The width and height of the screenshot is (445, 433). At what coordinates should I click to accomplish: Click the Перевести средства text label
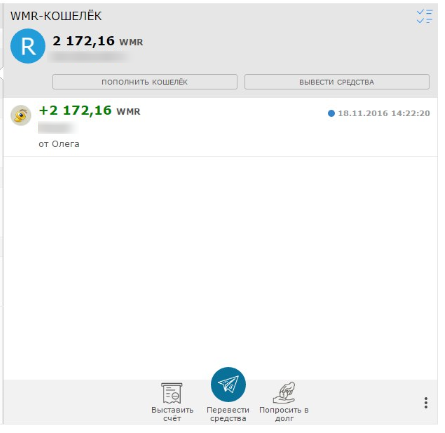pyautogui.click(x=228, y=414)
